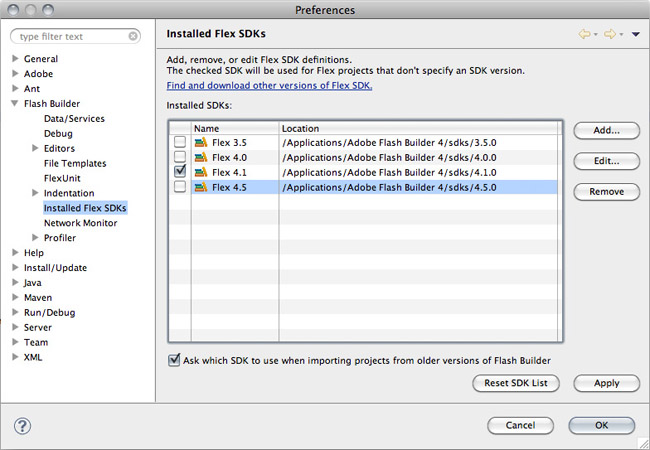Collapse the Flash Builder tree node
Image resolution: width=650 pixels, height=450 pixels.
click(15, 103)
